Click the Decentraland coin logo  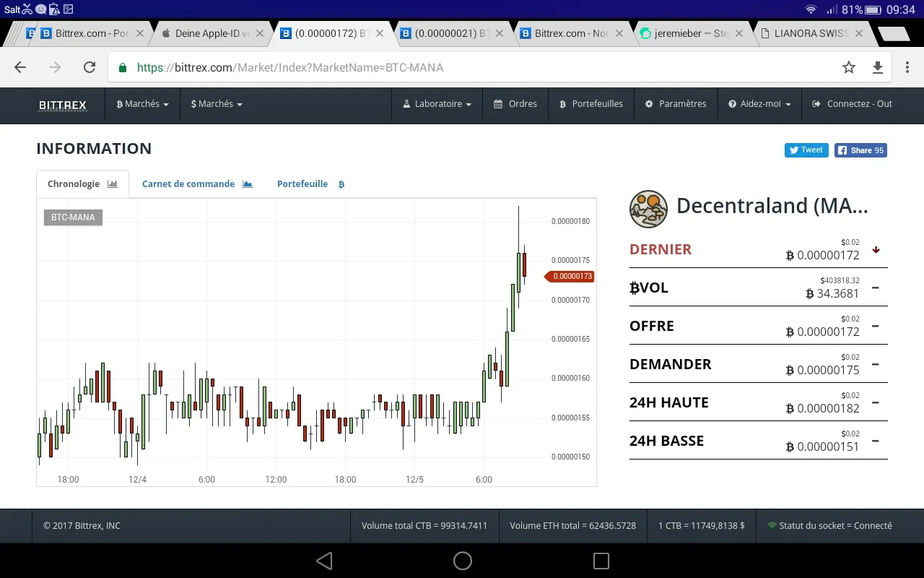coord(648,210)
